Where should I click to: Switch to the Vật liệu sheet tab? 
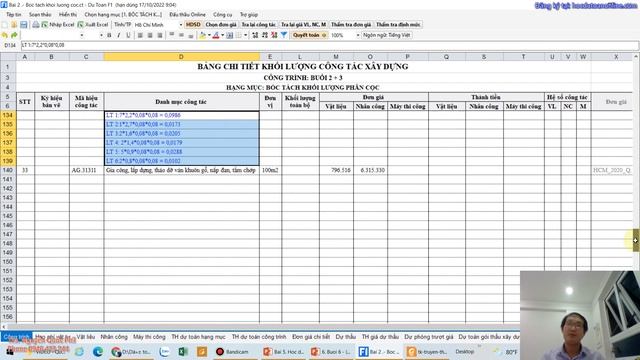coord(86,337)
